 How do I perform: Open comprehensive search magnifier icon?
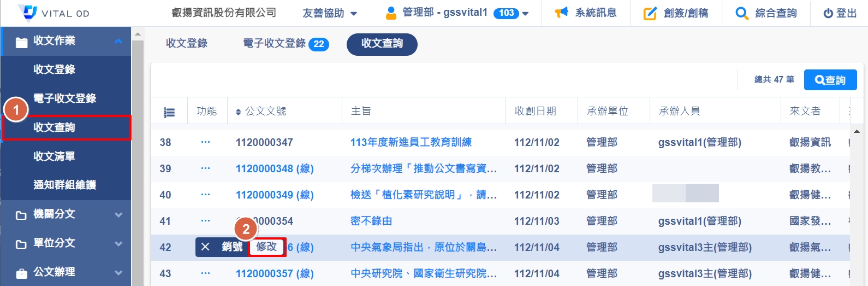click(x=741, y=13)
